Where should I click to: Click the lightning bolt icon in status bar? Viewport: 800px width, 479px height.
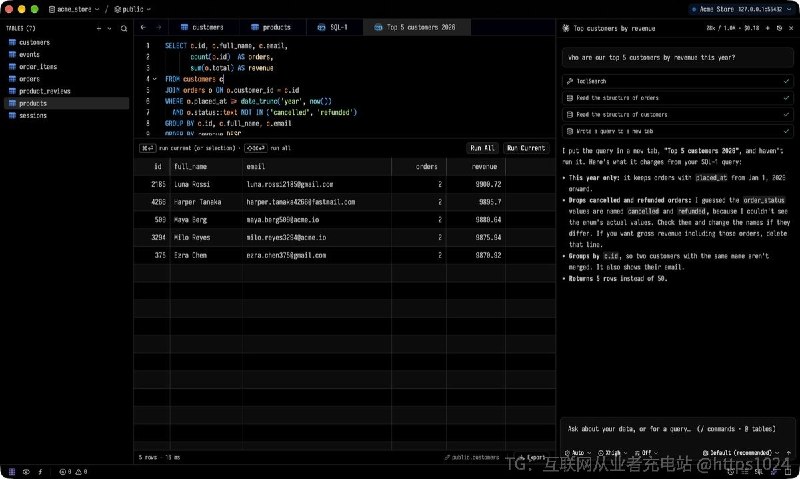40,472
